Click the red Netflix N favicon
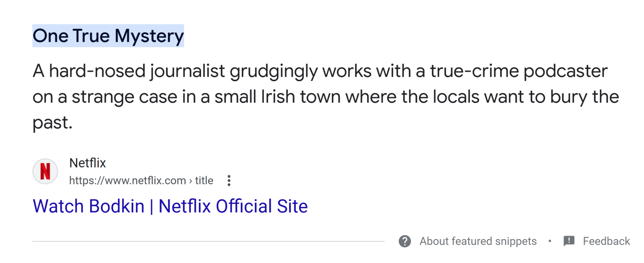The width and height of the screenshot is (644, 263). [45, 171]
